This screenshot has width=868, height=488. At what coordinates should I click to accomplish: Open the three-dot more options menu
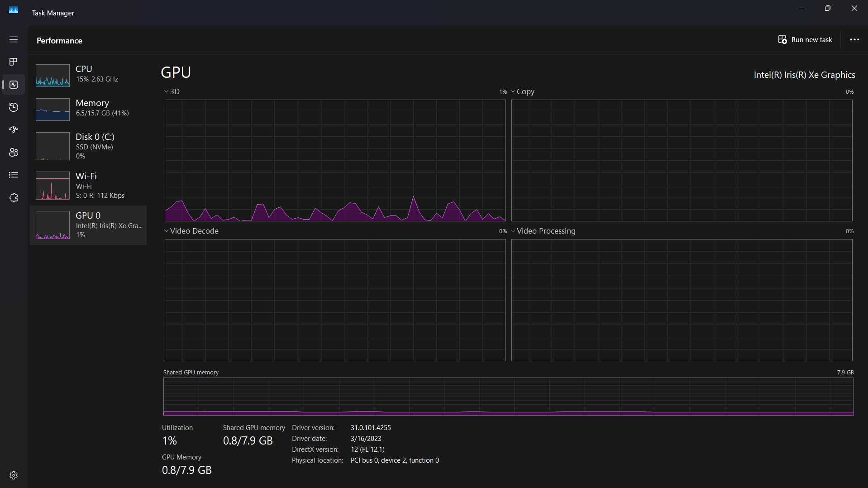pos(854,40)
